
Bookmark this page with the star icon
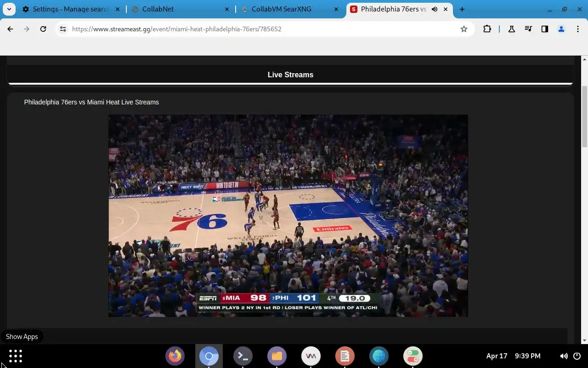point(464,29)
